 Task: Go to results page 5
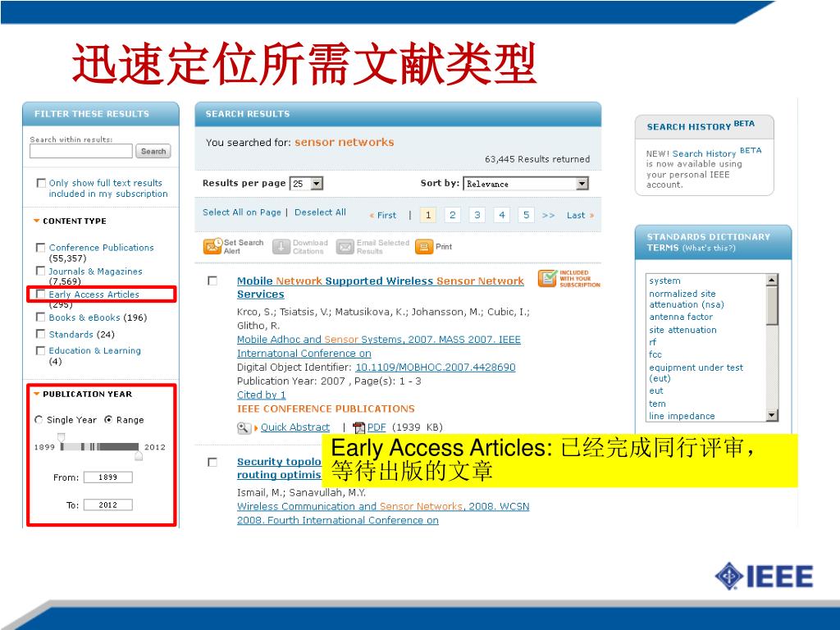click(x=526, y=215)
